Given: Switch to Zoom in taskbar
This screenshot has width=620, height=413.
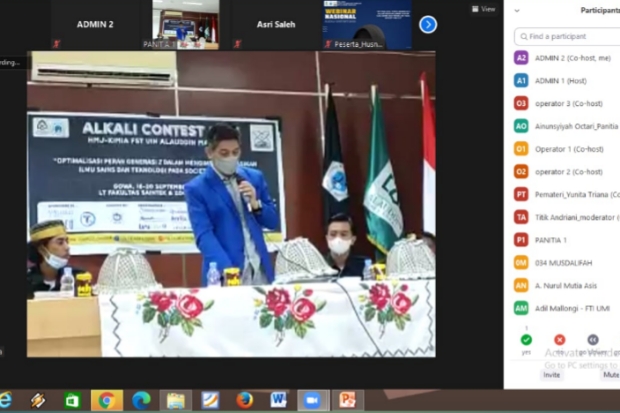Looking at the screenshot, I should pyautogui.click(x=313, y=400).
